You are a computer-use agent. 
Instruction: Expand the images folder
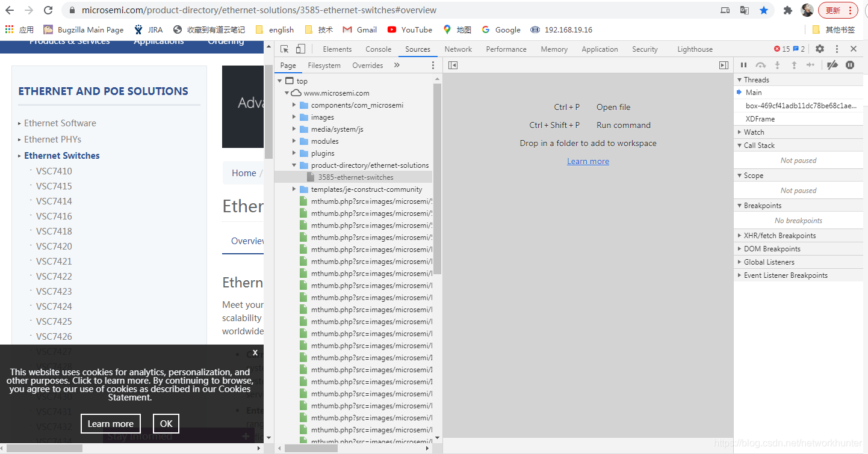click(294, 117)
